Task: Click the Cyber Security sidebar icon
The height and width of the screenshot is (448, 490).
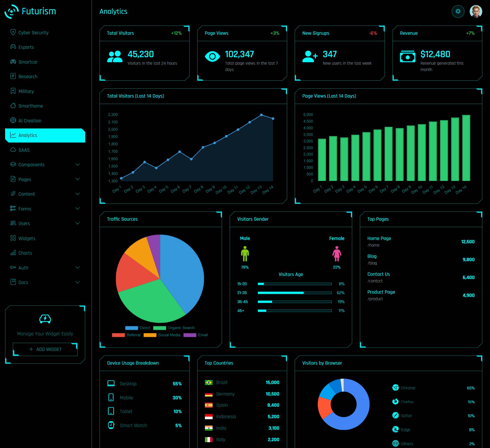Action: (13, 32)
